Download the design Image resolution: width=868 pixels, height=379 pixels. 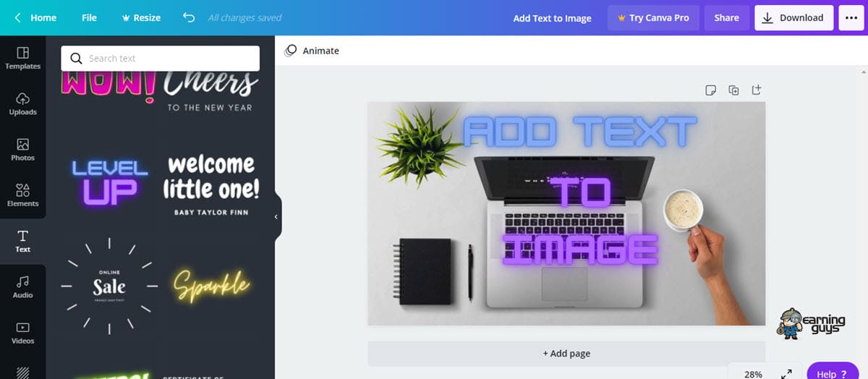coord(793,17)
